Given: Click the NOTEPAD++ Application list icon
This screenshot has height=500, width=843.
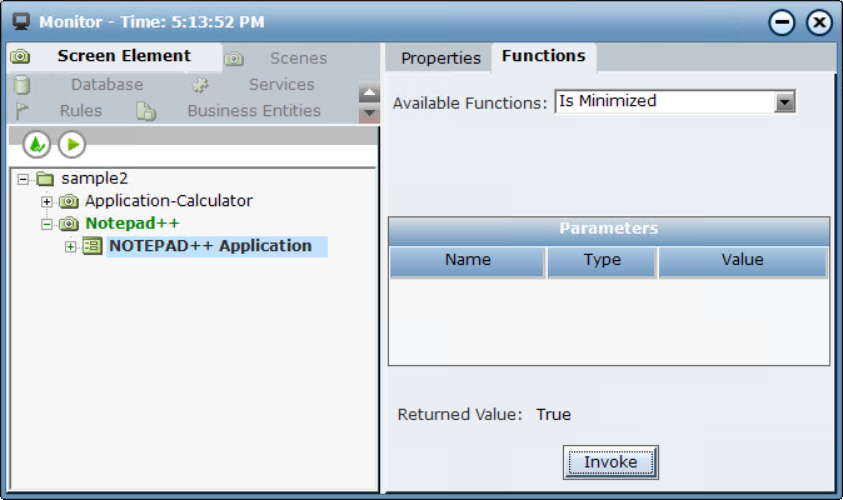Looking at the screenshot, I should coord(92,246).
